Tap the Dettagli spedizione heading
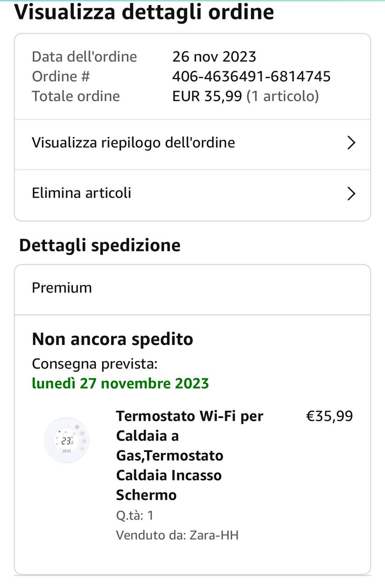This screenshot has height=588, width=385. pyautogui.click(x=100, y=245)
